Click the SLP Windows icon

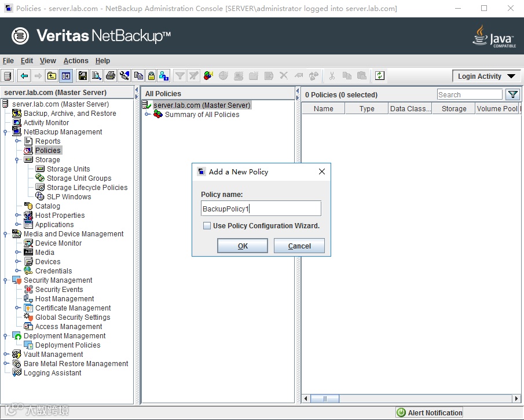[x=40, y=196]
